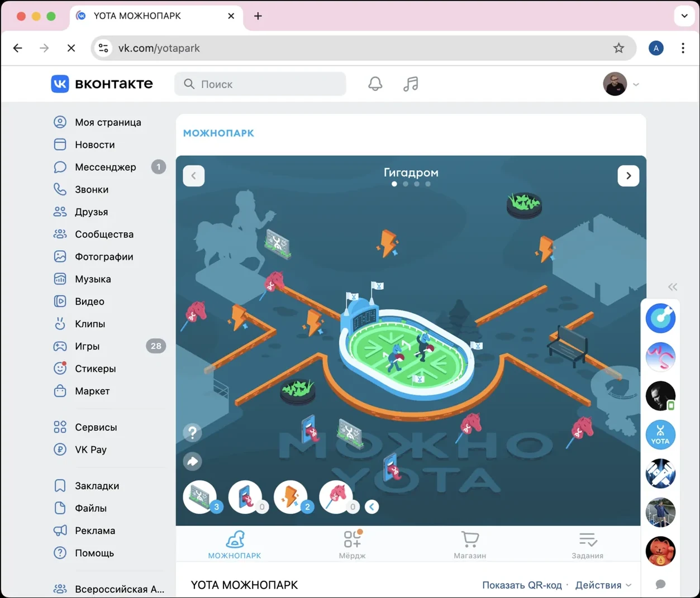This screenshot has width=700, height=598.
Task: Open a new browser tab with plus
Action: point(258,16)
